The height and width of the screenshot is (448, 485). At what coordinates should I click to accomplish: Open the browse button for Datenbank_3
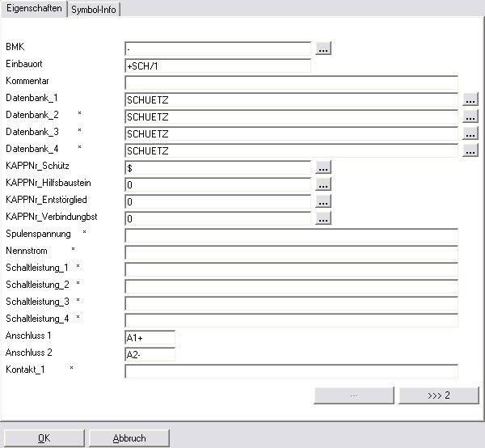click(x=470, y=133)
